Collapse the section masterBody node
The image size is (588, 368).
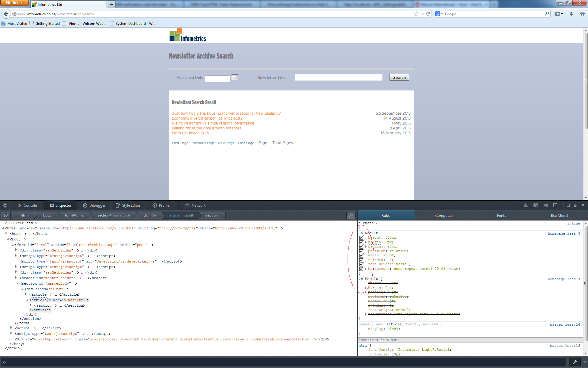pos(17,283)
